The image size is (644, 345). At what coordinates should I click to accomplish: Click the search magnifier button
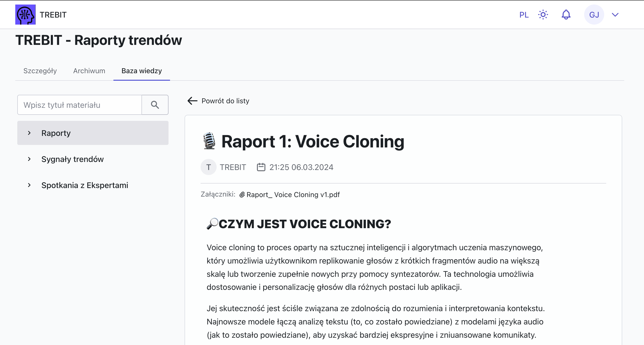(155, 105)
